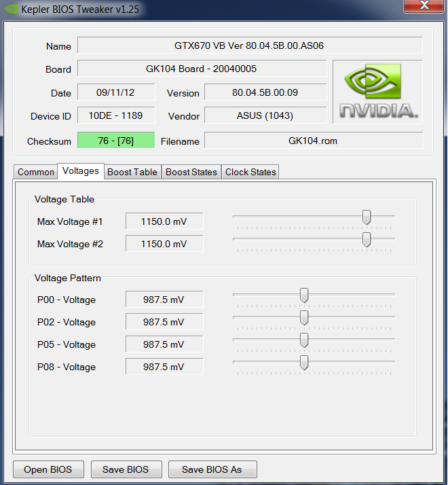The width and height of the screenshot is (448, 485).
Task: Click the Name field showing GTX670 VB
Action: click(250, 46)
